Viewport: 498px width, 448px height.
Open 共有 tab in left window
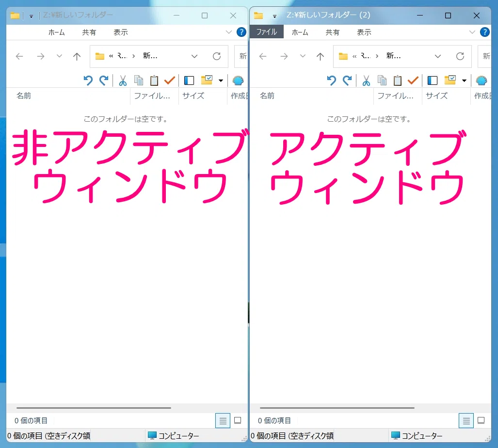pyautogui.click(x=89, y=32)
